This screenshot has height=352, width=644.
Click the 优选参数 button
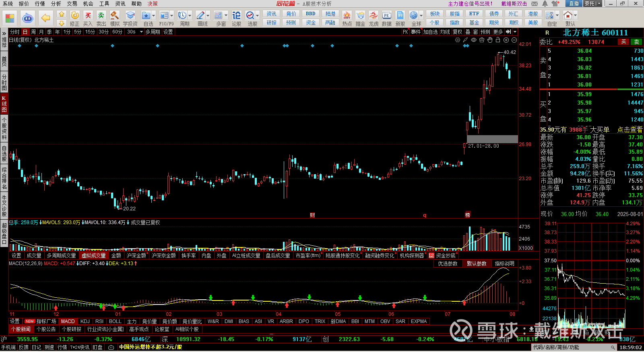[448, 263]
